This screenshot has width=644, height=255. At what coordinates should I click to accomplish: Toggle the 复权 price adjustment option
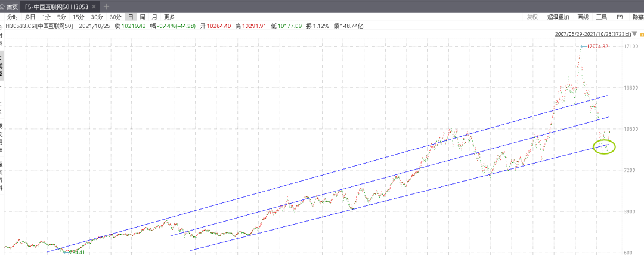pos(532,17)
